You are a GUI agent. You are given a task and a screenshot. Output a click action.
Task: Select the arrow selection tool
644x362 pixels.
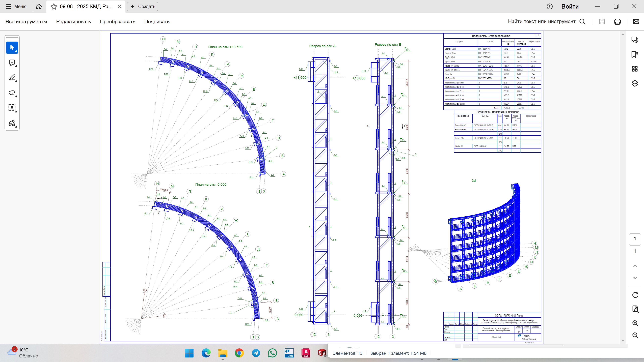point(12,47)
